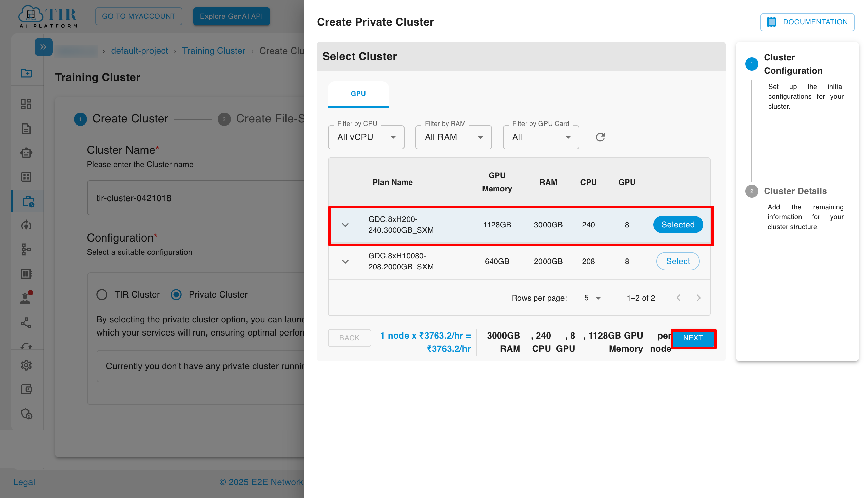Image resolution: width=868 pixels, height=498 pixels.
Task: Click the 1128GB GPU memory cell
Action: coord(497,225)
